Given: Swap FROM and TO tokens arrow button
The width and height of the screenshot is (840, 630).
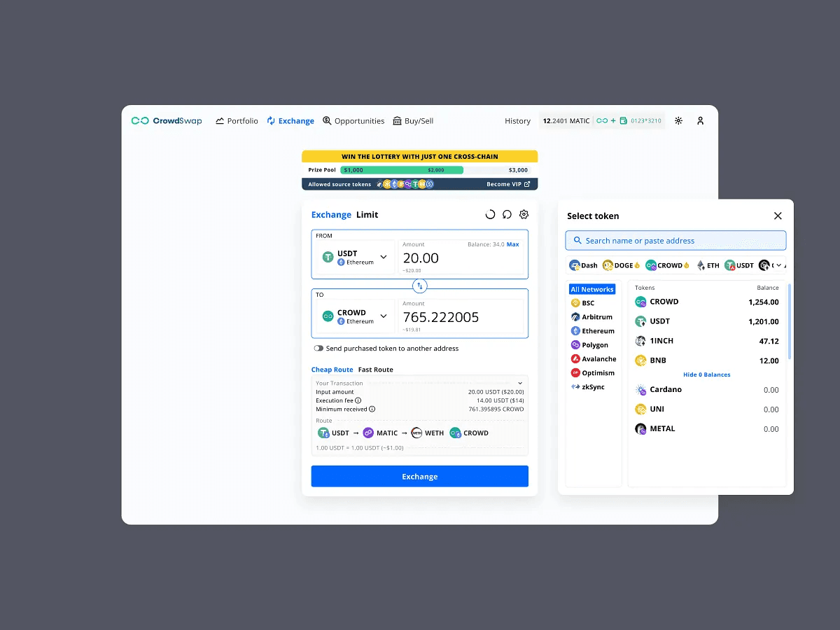Looking at the screenshot, I should coord(420,286).
